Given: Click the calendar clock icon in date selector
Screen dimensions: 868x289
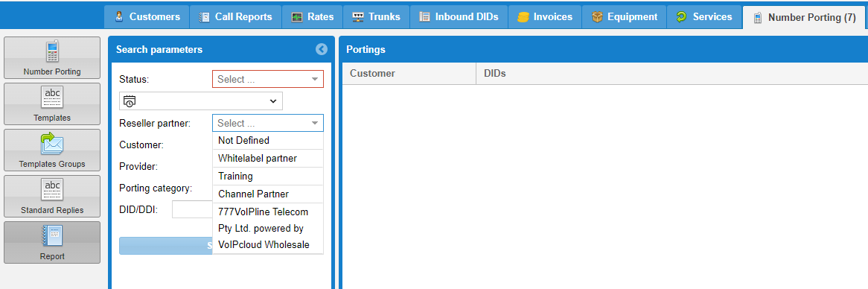Looking at the screenshot, I should coord(130,101).
